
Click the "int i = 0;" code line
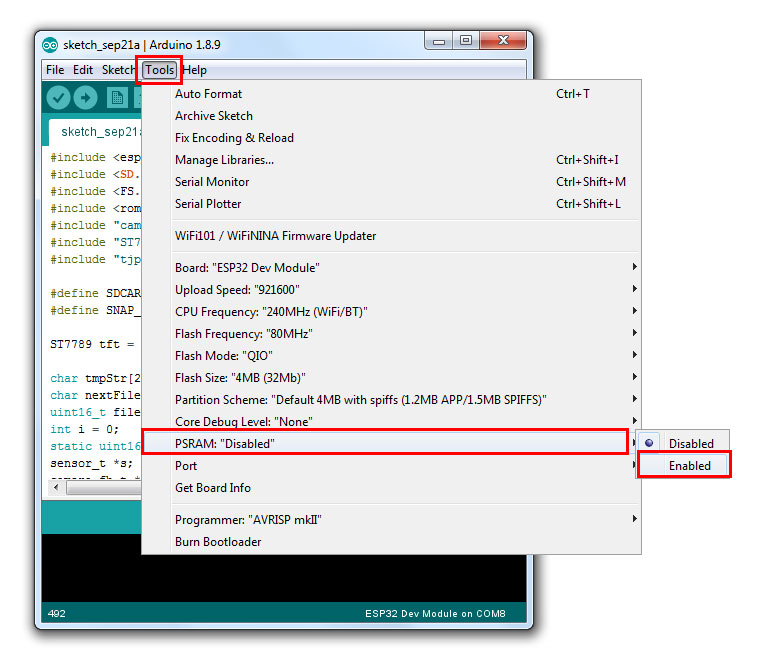point(84,429)
